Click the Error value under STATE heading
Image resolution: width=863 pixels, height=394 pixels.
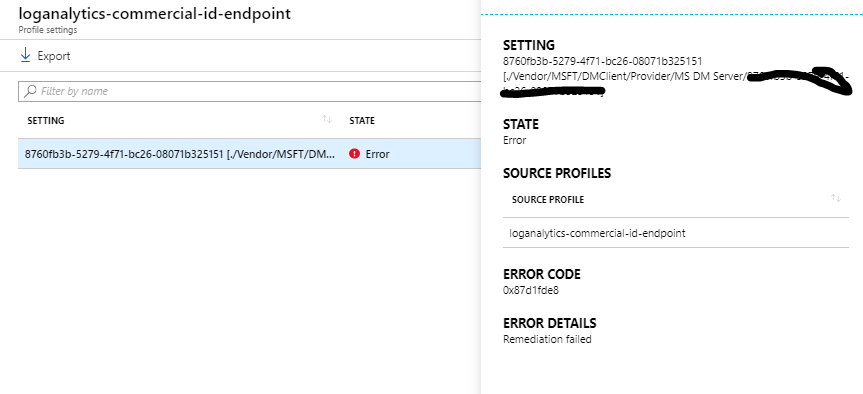click(x=515, y=140)
